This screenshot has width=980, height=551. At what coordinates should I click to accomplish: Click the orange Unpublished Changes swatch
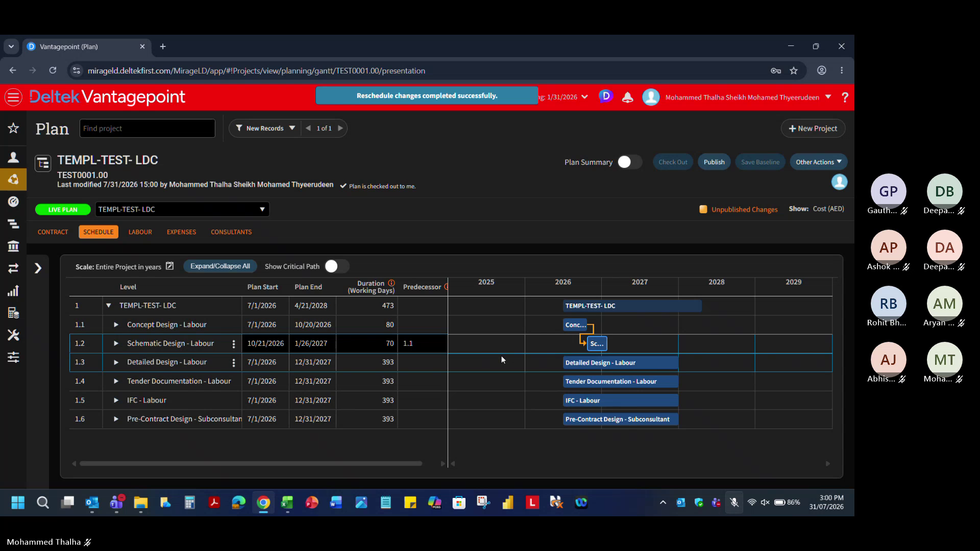pyautogui.click(x=703, y=209)
